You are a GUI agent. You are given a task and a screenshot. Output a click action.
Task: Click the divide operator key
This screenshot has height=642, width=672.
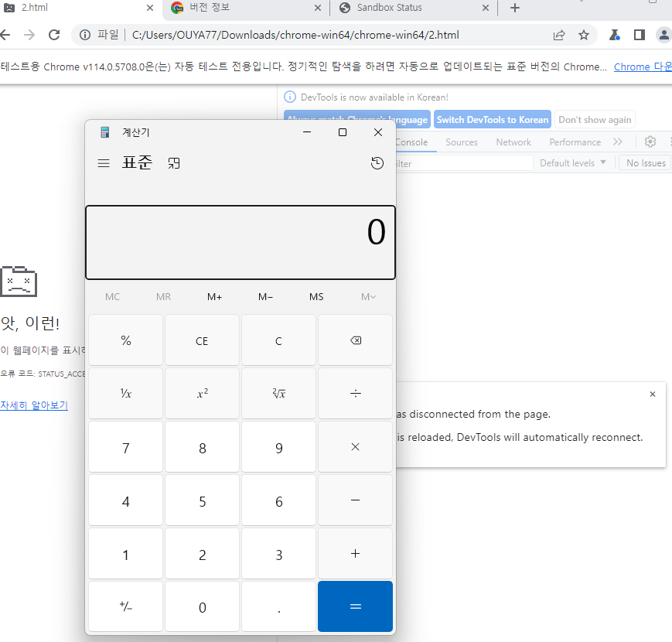pos(355,394)
